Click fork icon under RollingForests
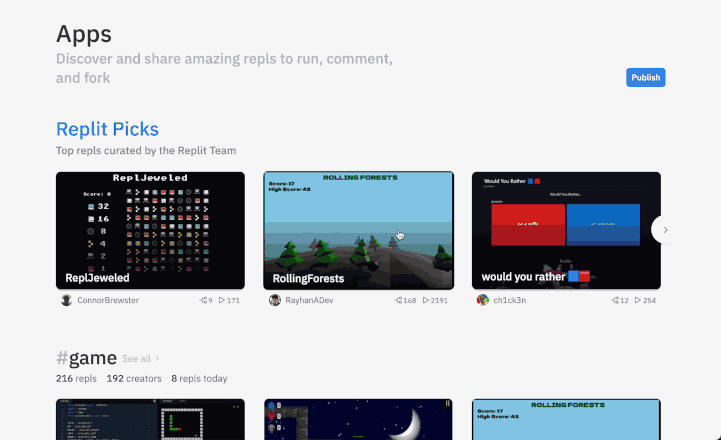Image resolution: width=721 pixels, height=440 pixels. tap(398, 300)
